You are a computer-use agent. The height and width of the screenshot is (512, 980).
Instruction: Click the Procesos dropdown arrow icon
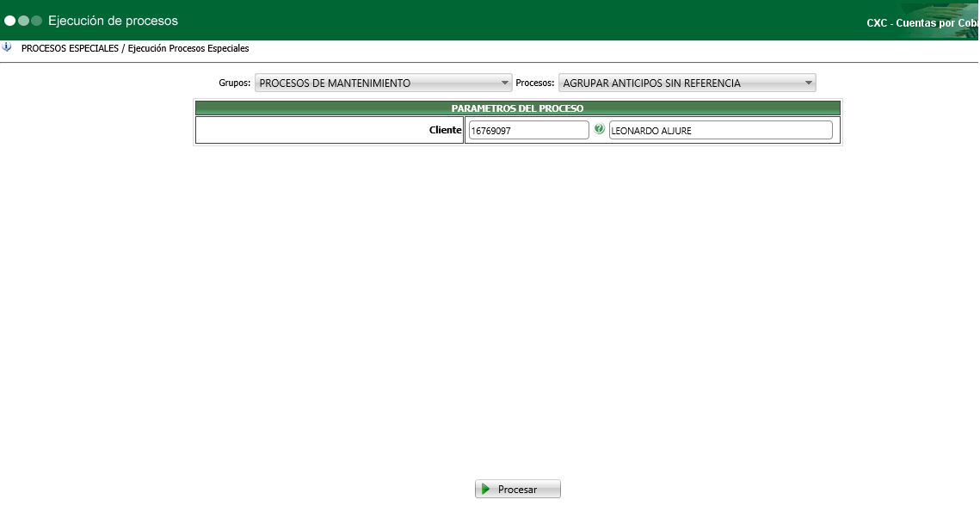[808, 83]
